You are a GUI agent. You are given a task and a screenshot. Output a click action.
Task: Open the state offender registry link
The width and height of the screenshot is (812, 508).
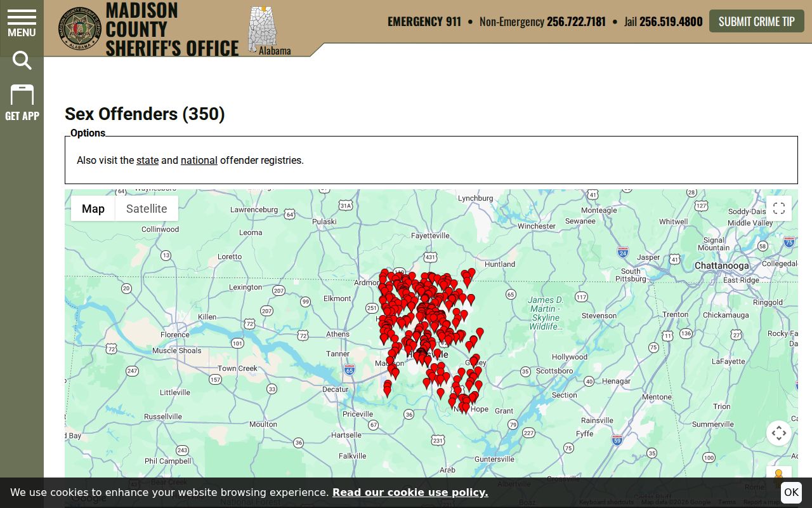point(147,160)
